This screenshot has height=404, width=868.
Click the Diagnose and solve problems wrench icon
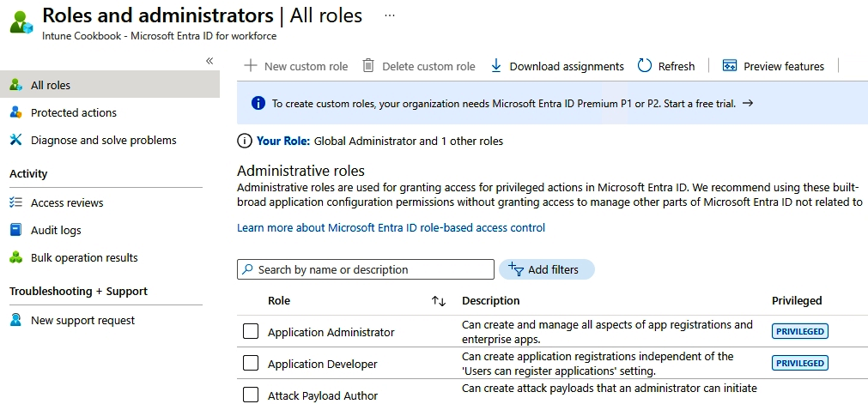click(16, 140)
